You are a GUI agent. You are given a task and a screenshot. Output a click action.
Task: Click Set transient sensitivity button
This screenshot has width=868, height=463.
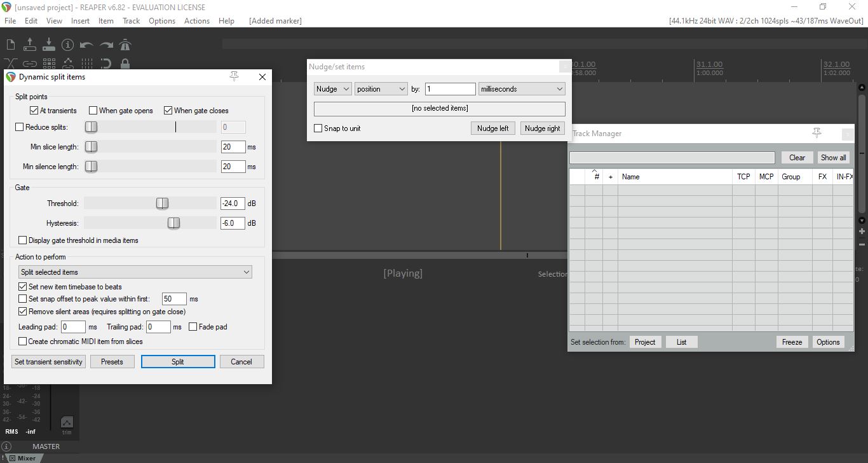pyautogui.click(x=49, y=362)
